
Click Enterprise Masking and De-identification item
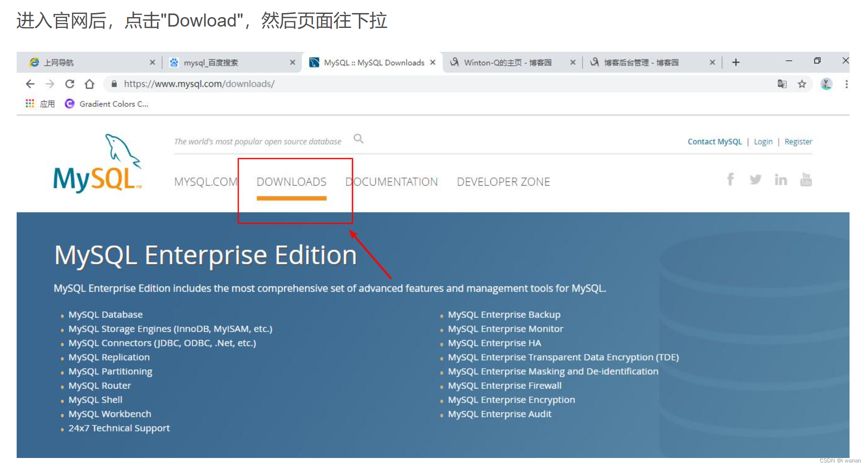pos(553,372)
